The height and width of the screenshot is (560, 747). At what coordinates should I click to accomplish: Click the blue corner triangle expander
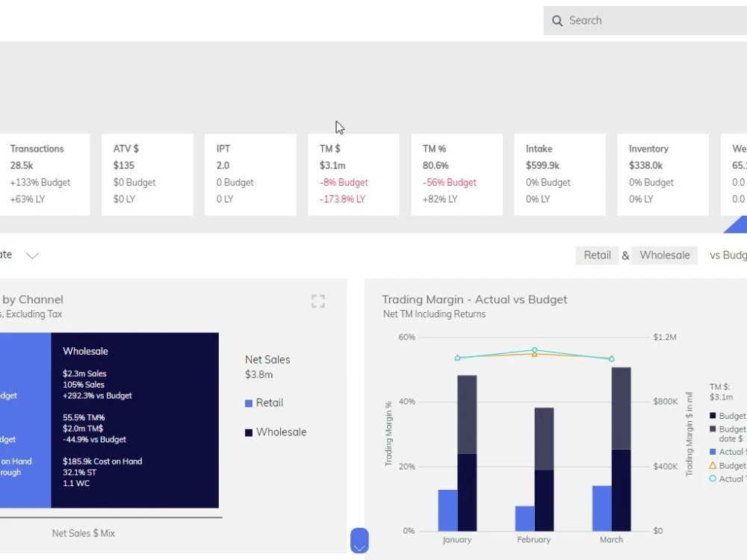tap(737, 225)
